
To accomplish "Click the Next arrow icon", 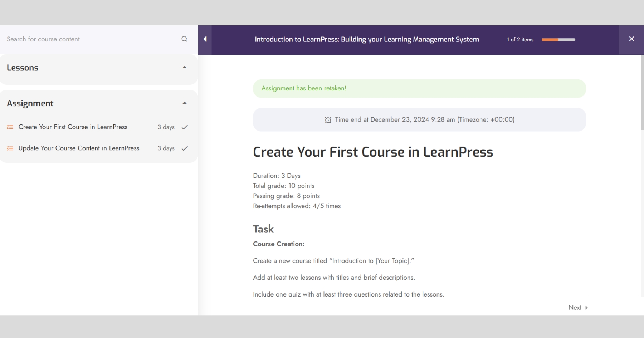I will tap(586, 308).
